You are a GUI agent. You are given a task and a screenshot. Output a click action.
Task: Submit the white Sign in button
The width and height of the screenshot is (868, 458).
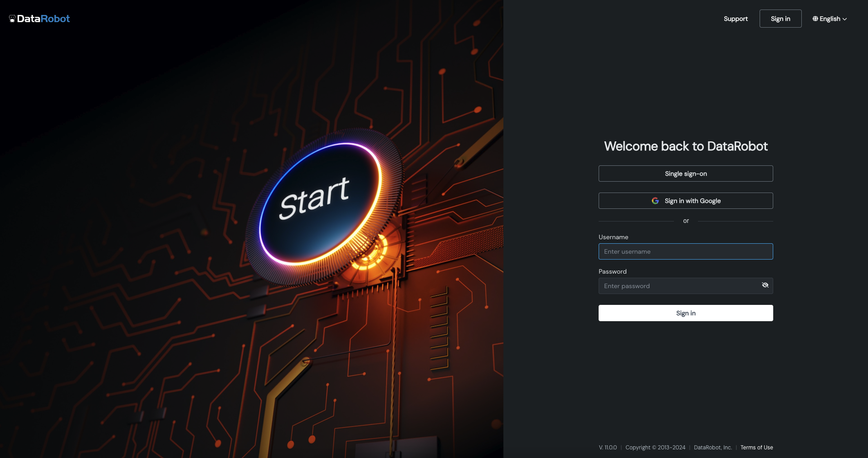(x=686, y=313)
